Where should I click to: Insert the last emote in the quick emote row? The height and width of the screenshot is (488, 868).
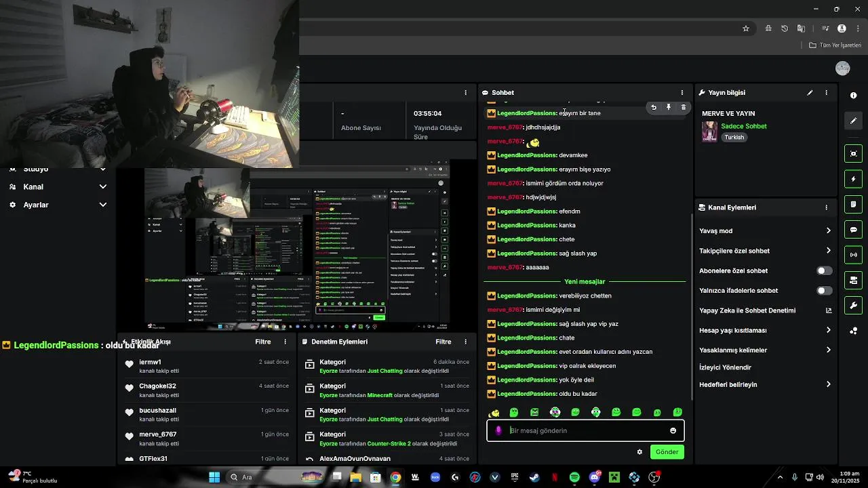pyautogui.click(x=677, y=412)
